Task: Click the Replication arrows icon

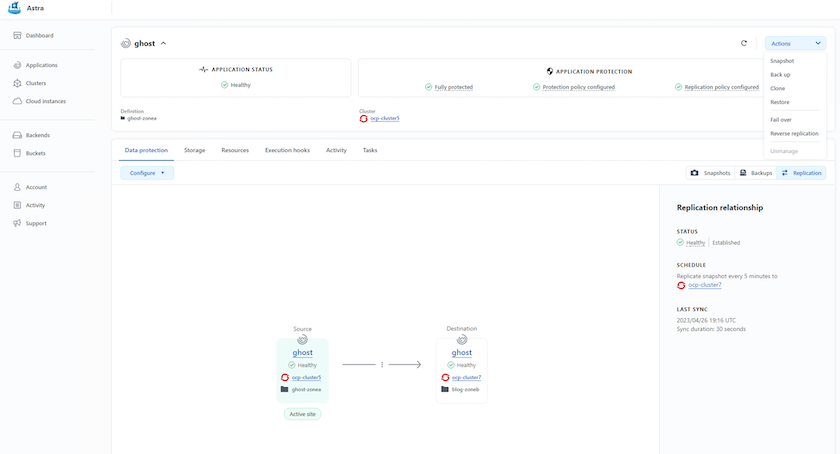Action: pos(785,173)
